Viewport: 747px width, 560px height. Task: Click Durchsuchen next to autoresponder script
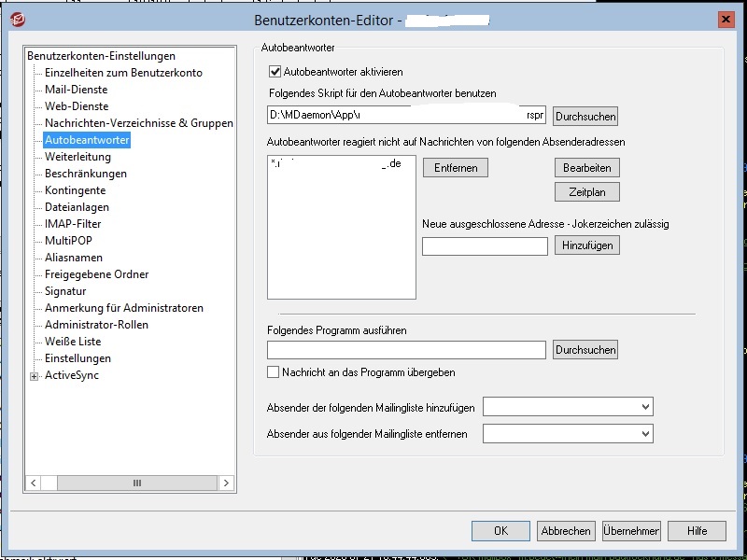(x=585, y=117)
